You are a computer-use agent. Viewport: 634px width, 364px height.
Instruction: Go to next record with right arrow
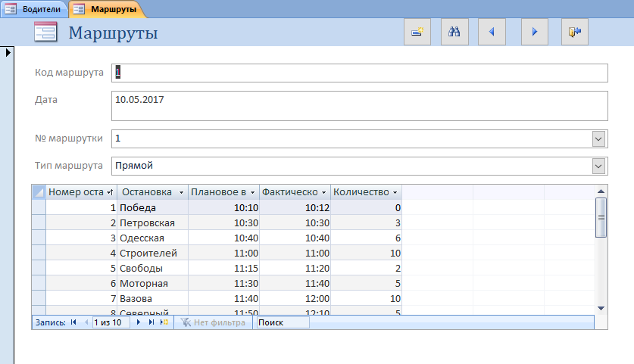[x=535, y=32]
